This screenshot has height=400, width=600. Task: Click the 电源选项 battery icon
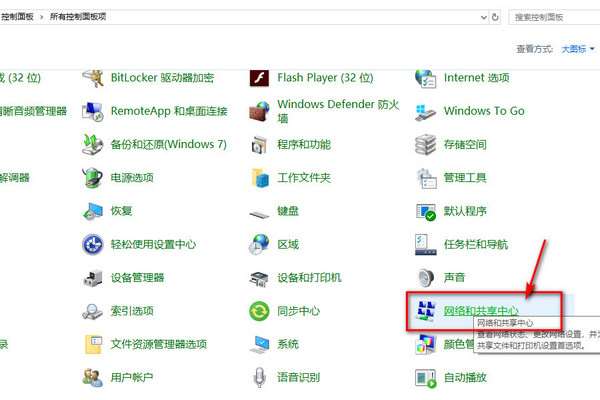(x=93, y=178)
